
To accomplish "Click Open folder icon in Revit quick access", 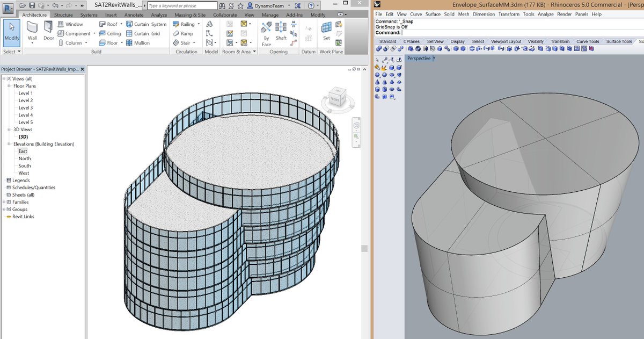I will (x=23, y=5).
